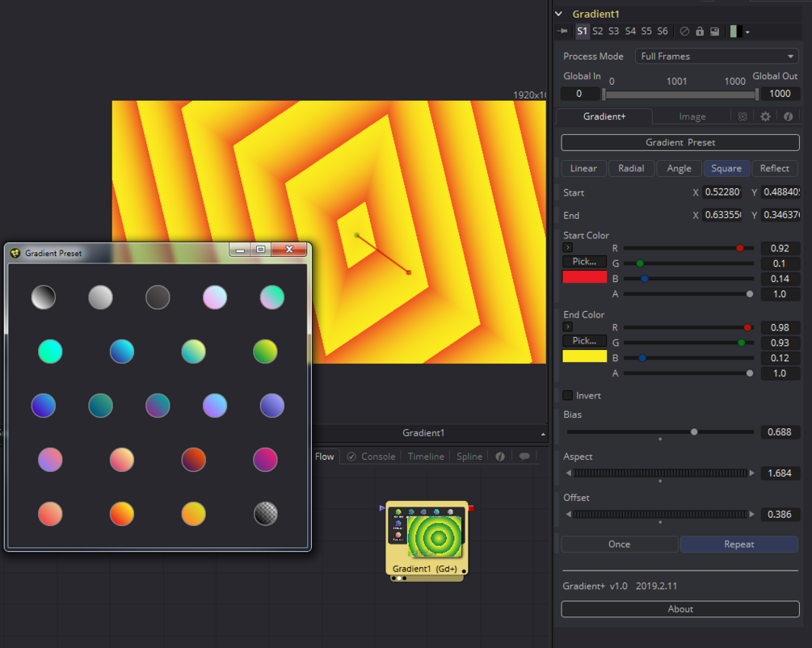
Task: Click the Gradient Preset button in inspector
Action: (x=680, y=142)
